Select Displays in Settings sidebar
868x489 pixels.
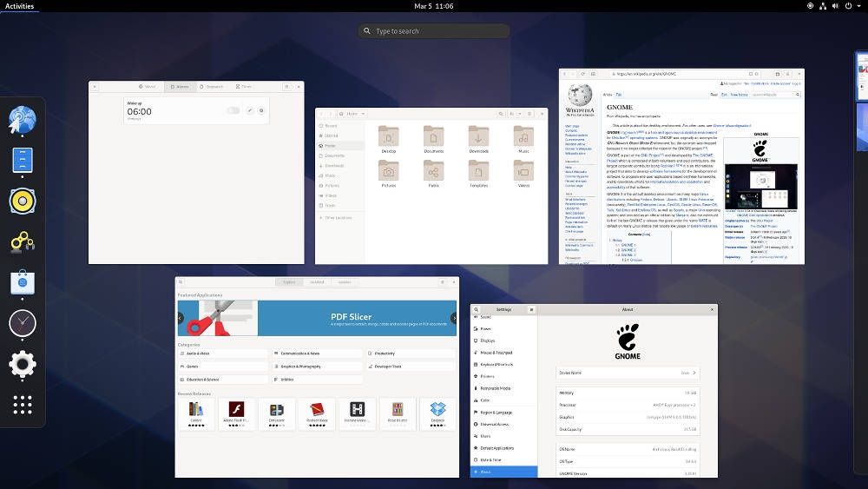click(x=503, y=340)
